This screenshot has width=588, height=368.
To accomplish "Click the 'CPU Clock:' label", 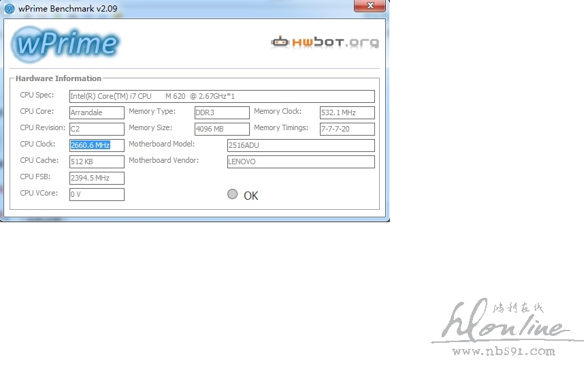I will [x=37, y=144].
